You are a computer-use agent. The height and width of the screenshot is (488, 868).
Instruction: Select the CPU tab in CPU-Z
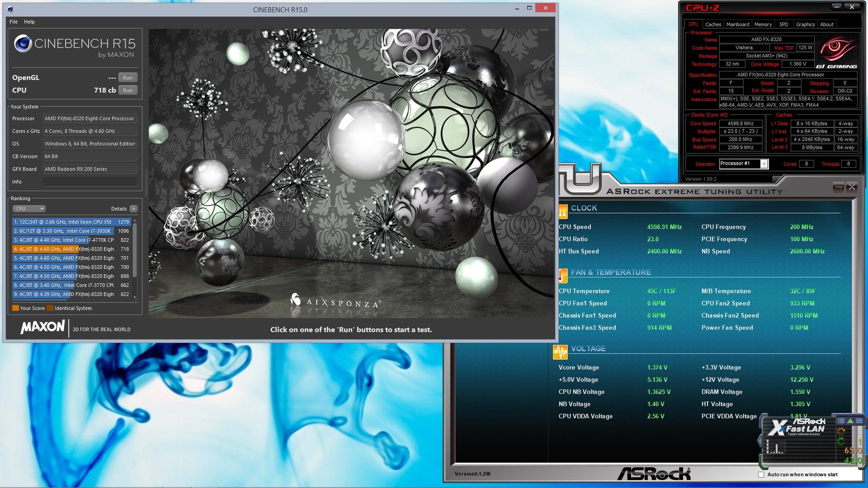click(x=693, y=24)
